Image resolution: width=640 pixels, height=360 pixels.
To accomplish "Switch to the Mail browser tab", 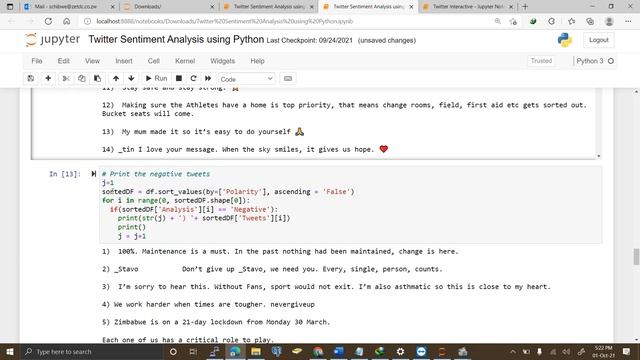I will tap(69, 7).
